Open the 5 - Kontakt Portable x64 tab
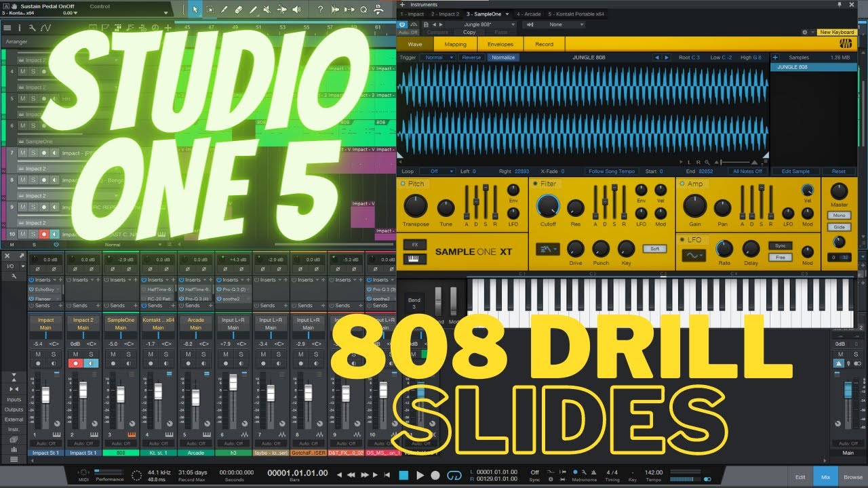868x488 pixels. click(575, 14)
